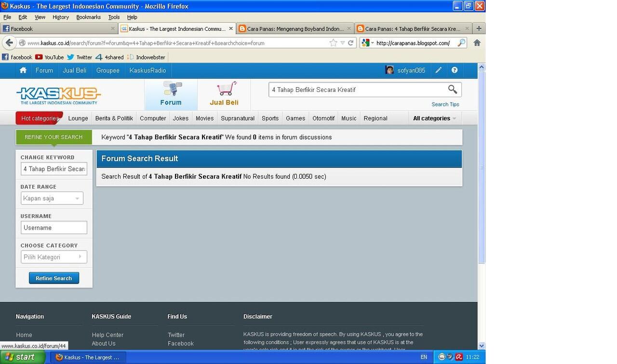This screenshot has width=617, height=364.
Task: Click the browser search bar magnifier icon
Action: (461, 43)
